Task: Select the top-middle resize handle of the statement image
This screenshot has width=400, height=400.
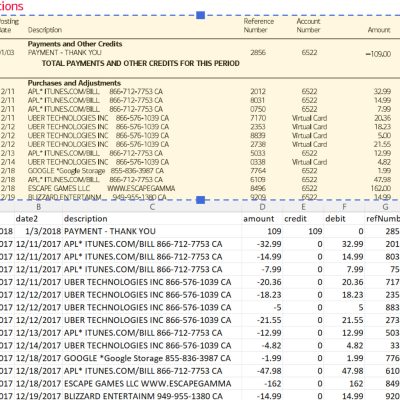Action: [200, 15]
